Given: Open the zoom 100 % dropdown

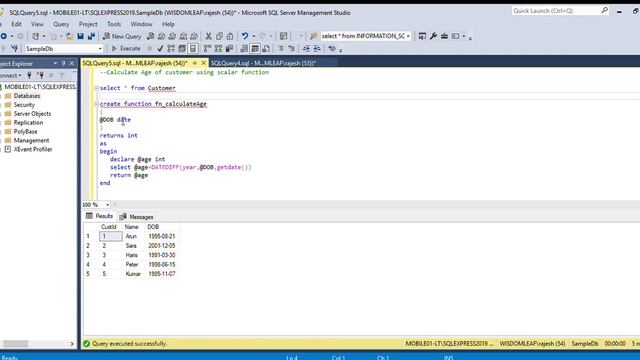Looking at the screenshot, I should [107, 204].
